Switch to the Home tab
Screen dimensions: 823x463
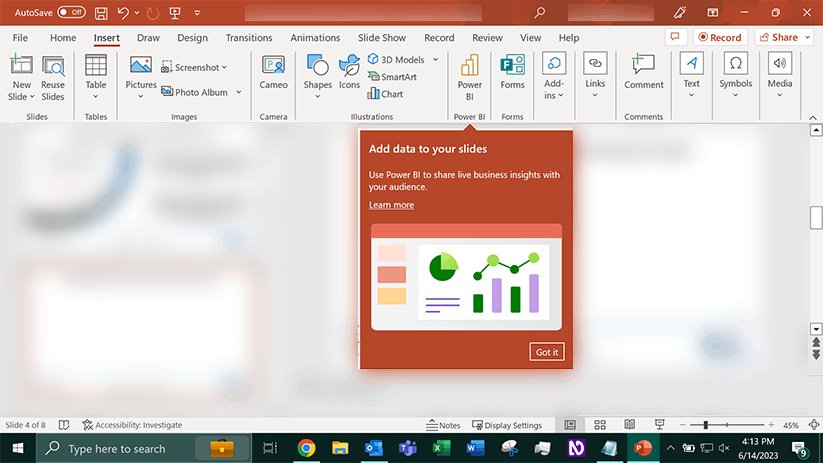coord(63,38)
